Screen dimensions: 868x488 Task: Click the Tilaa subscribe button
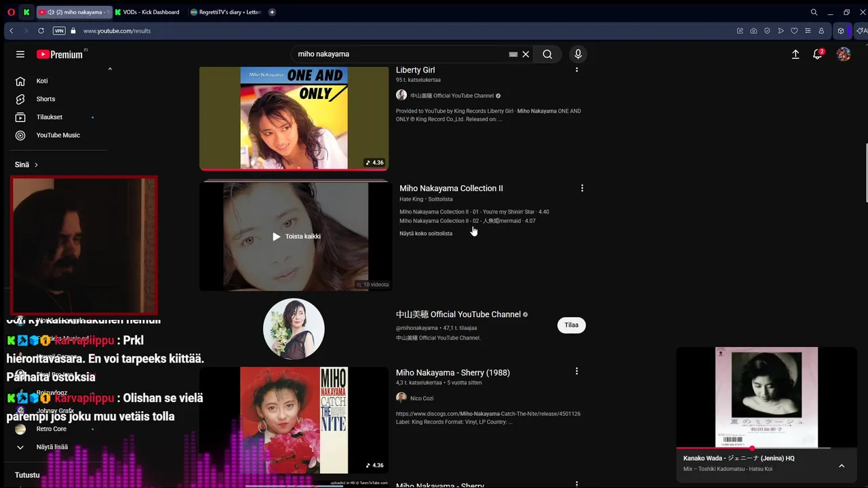(572, 325)
